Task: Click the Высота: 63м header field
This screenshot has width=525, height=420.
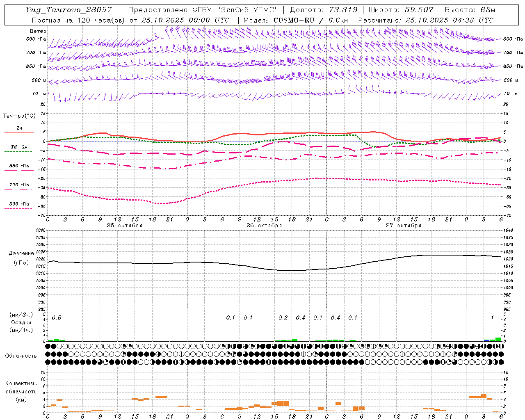Action: click(x=470, y=10)
